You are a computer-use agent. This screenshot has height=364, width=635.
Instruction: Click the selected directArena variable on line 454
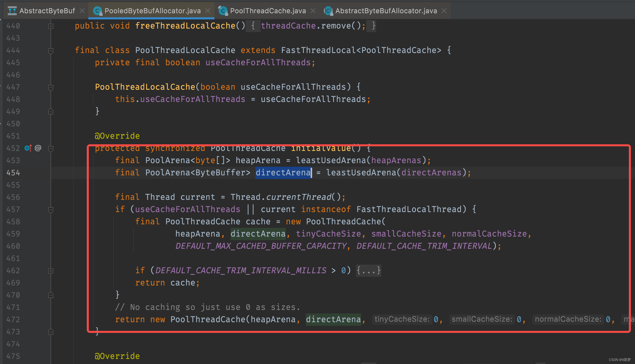tap(283, 173)
